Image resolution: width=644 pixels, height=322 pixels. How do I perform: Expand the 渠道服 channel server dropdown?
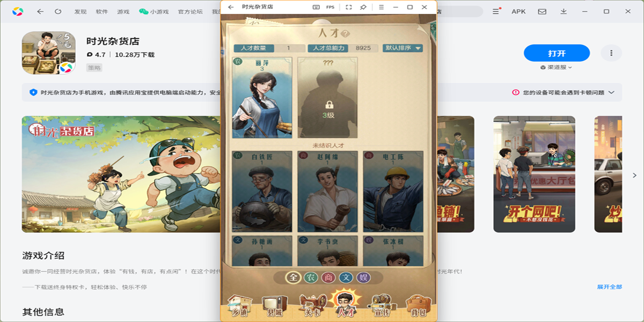(557, 68)
